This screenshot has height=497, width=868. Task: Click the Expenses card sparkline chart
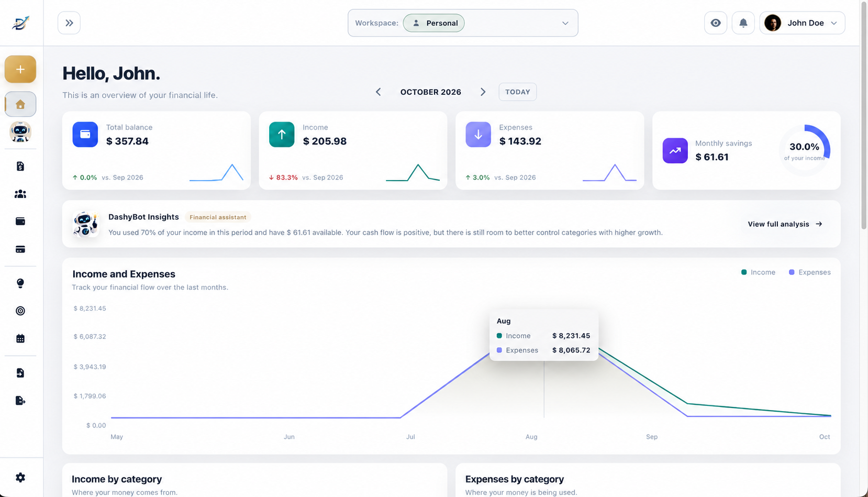click(609, 173)
